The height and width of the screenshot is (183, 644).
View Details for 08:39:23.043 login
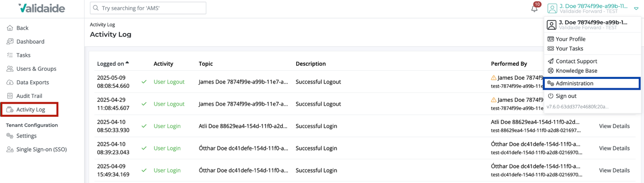614,148
